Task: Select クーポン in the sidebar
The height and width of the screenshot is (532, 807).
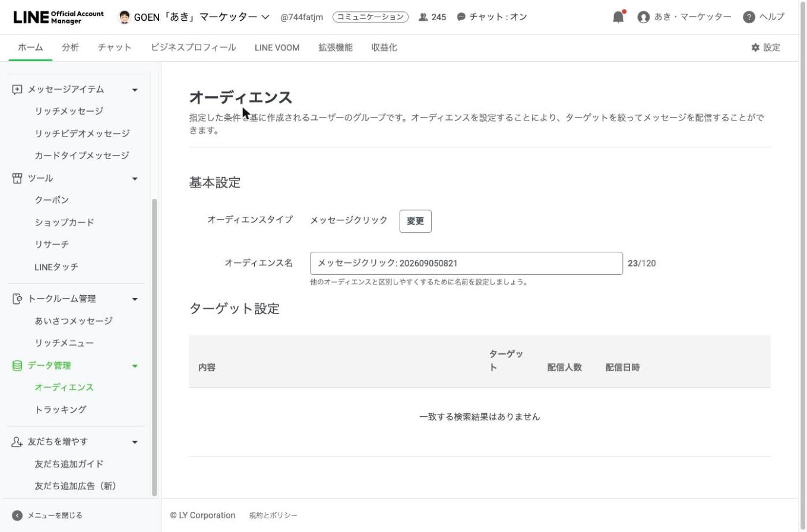Action: 52,200
